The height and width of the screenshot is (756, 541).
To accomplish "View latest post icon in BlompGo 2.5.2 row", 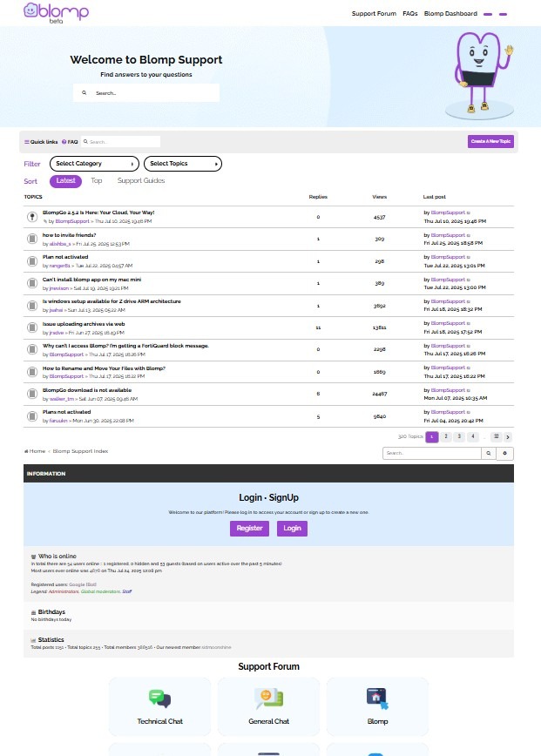I will pyautogui.click(x=468, y=213).
